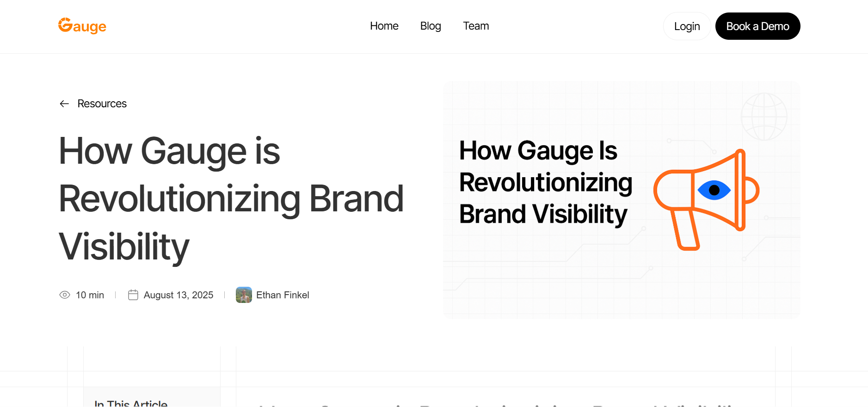Click the Book a Demo button
This screenshot has width=868, height=407.
coord(757,26)
